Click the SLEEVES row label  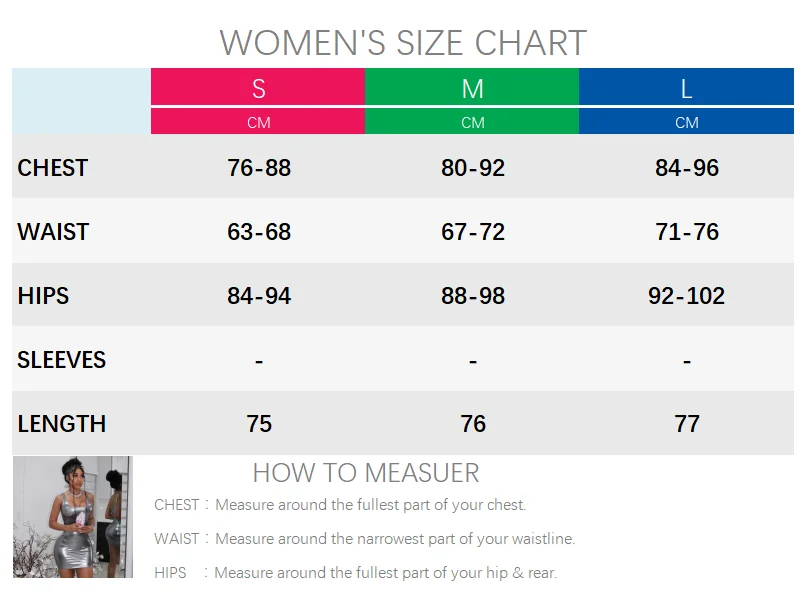pos(61,360)
